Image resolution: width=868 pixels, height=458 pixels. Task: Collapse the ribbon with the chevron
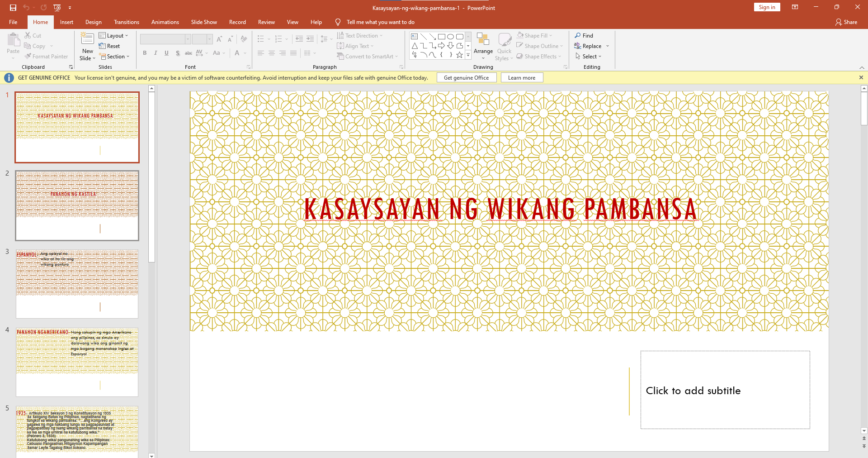[862, 67]
